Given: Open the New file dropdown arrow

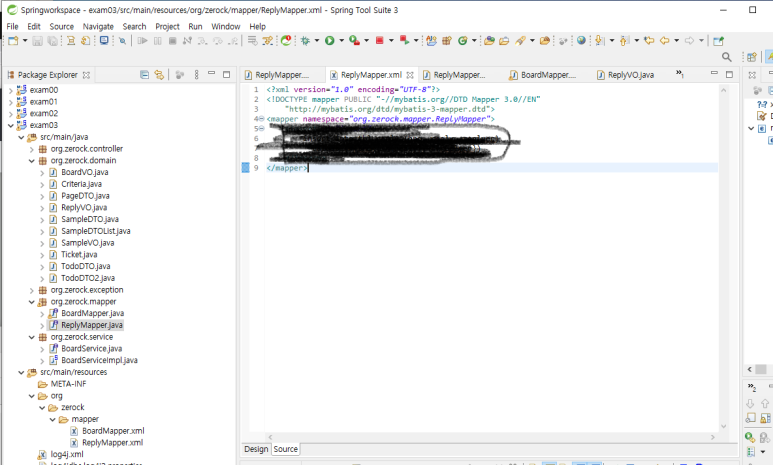Looking at the screenshot, I should tap(25, 41).
